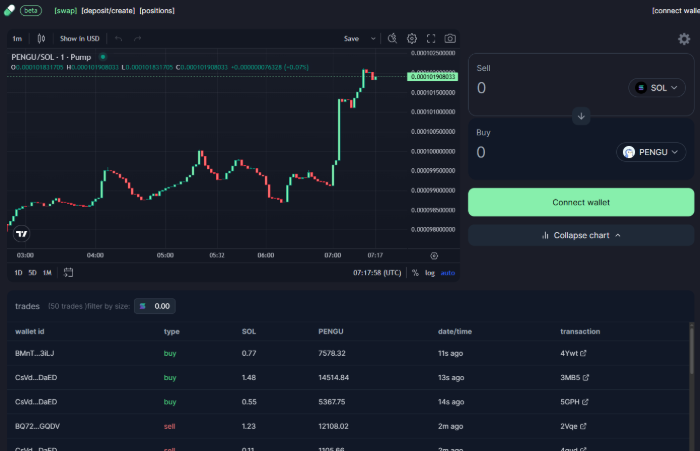Click the SOL icon in size filter
700x451 pixels.
tap(143, 306)
